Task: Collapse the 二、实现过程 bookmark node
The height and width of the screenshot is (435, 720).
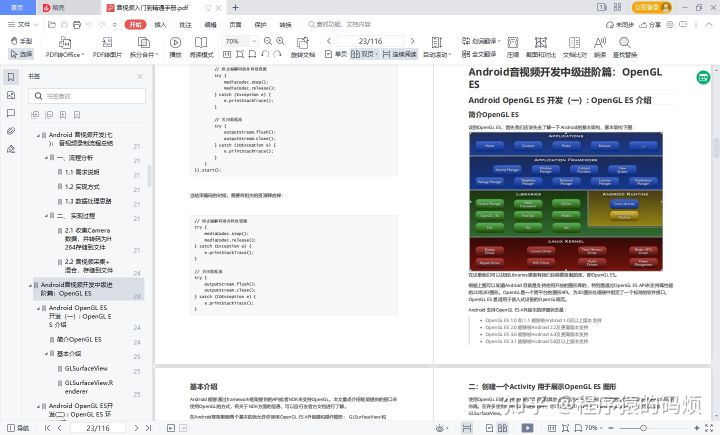Action: pyautogui.click(x=46, y=215)
